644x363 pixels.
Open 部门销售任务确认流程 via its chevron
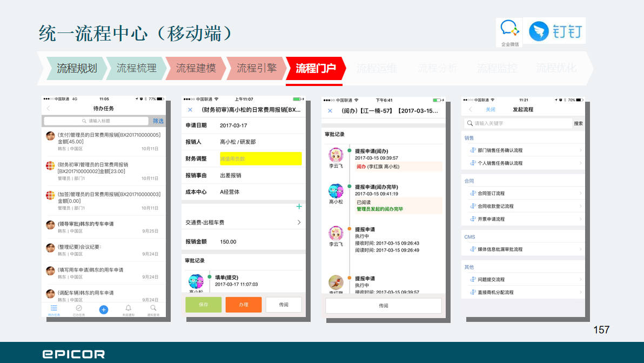[580, 150]
